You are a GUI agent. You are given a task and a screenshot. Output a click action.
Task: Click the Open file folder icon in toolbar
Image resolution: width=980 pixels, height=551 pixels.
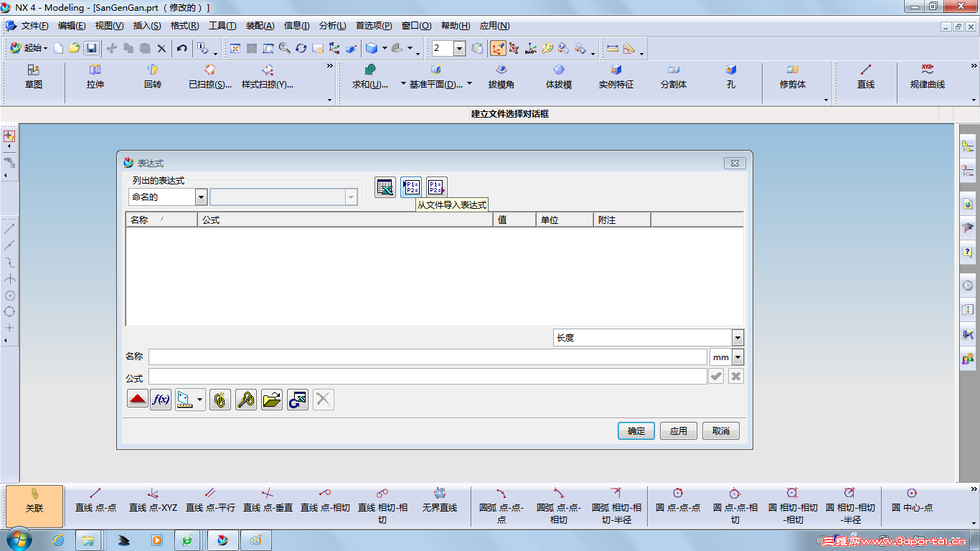tap(75, 48)
